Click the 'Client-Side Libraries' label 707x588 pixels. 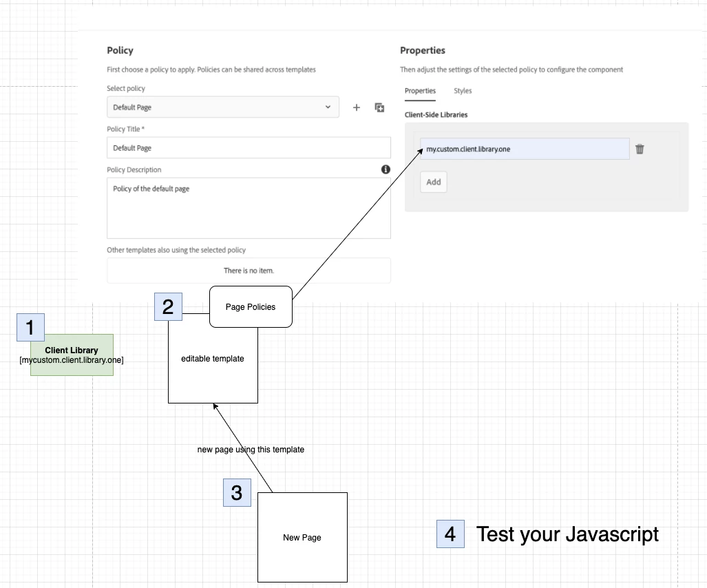(436, 114)
